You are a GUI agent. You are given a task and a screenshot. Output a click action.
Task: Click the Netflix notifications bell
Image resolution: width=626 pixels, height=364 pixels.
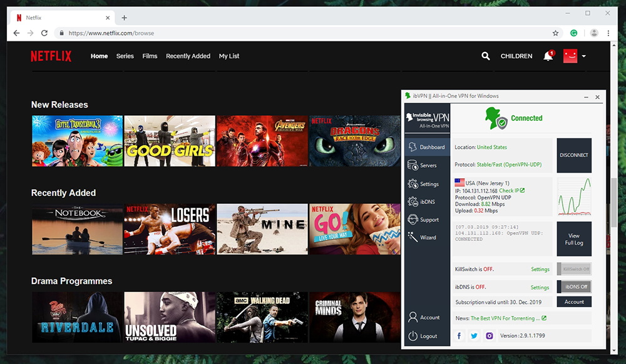pos(547,56)
